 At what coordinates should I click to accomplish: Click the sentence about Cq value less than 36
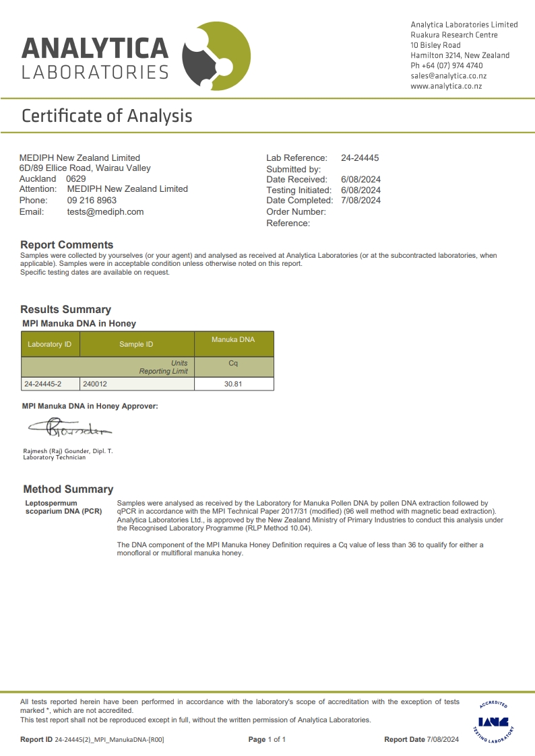coord(300,549)
